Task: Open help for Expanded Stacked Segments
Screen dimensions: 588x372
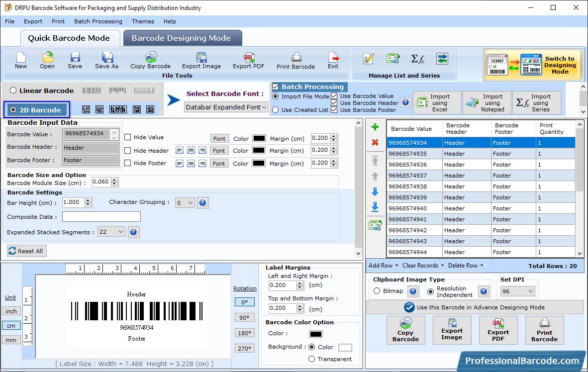Action: [x=133, y=232]
